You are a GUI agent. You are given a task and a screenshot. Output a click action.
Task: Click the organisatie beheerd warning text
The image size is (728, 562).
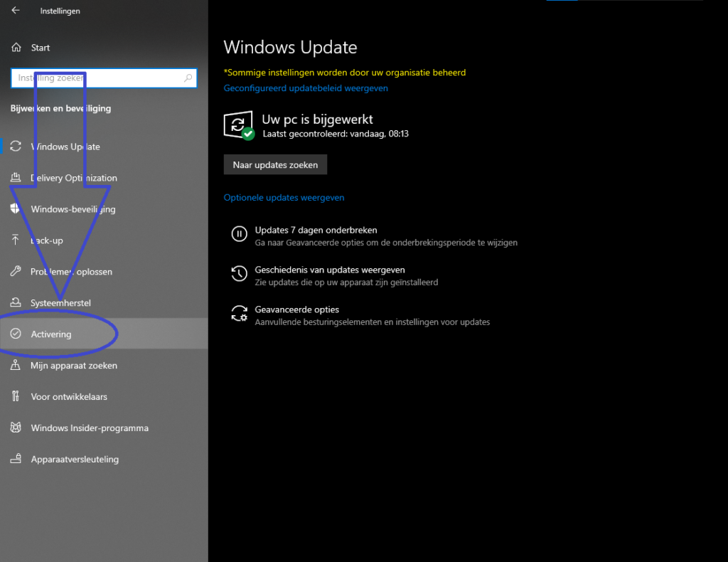click(x=345, y=73)
